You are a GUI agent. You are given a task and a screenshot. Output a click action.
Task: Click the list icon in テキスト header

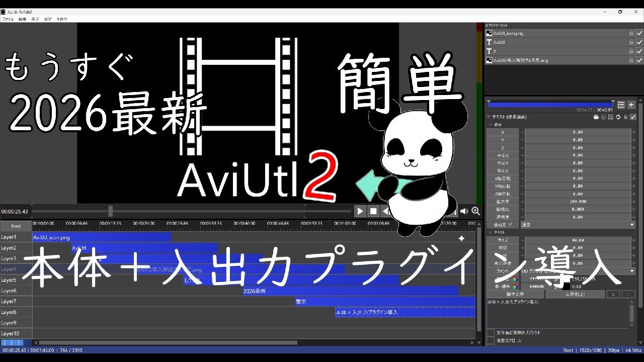click(611, 117)
